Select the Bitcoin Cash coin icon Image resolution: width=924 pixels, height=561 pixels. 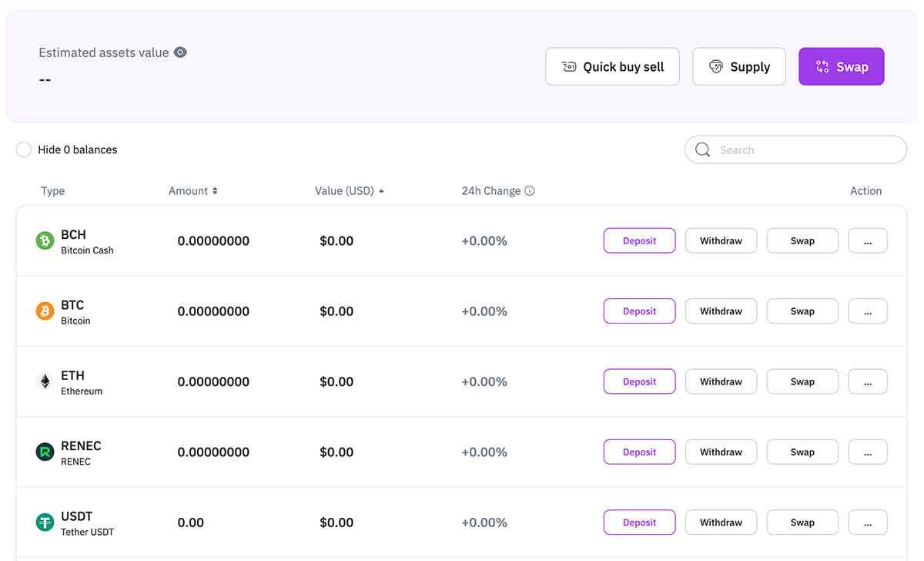(x=45, y=240)
